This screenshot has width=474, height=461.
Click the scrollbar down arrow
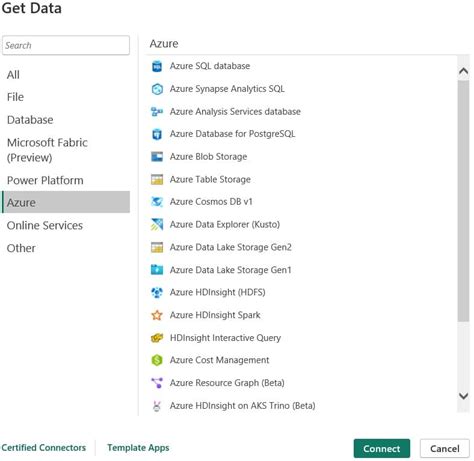[x=463, y=396]
